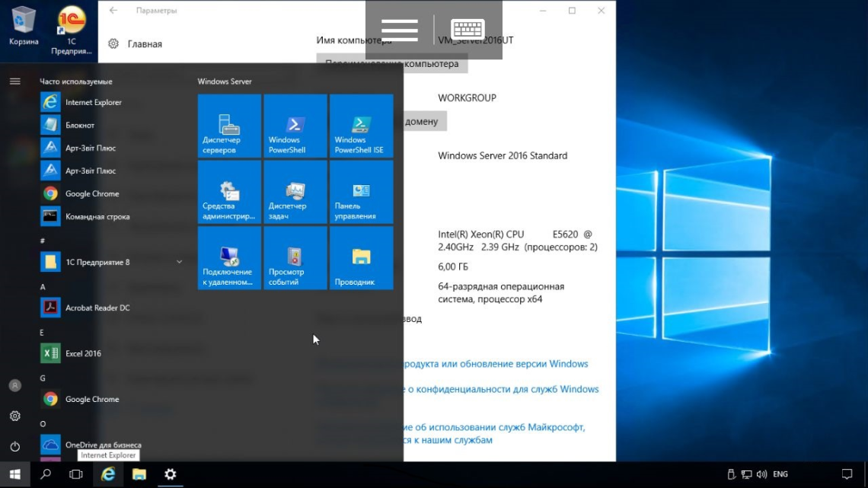The width and height of the screenshot is (868, 488).
Task: Click the Start menu power button
Action: click(x=14, y=446)
